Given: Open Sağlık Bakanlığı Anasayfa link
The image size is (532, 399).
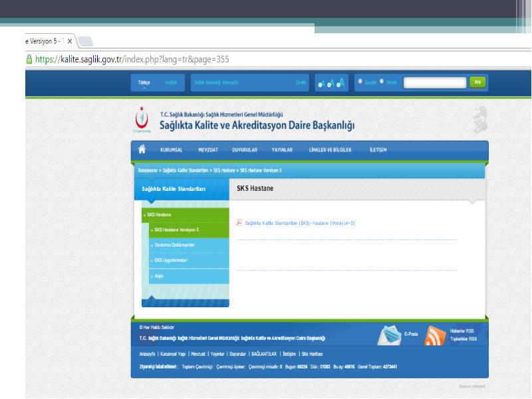Looking at the screenshot, I should pyautogui.click(x=216, y=82).
